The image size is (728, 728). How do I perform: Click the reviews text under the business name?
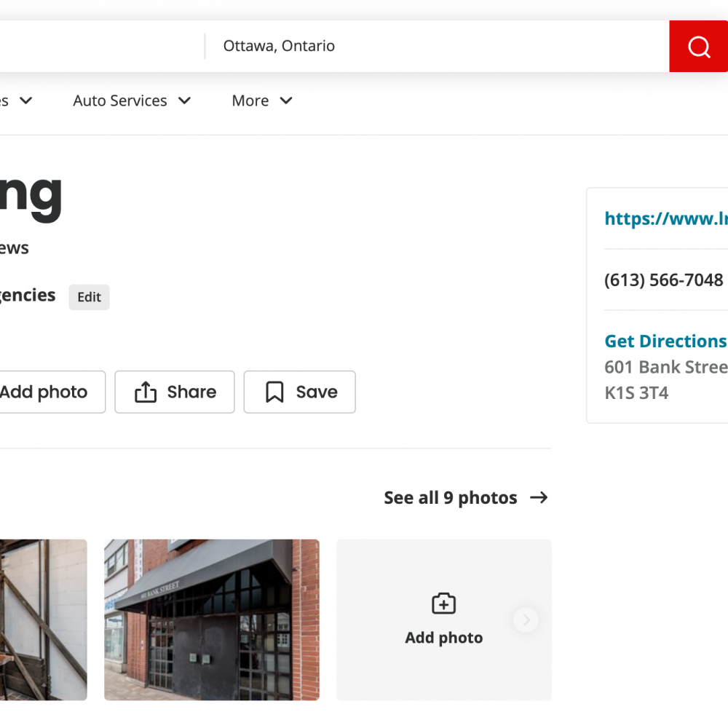point(15,248)
